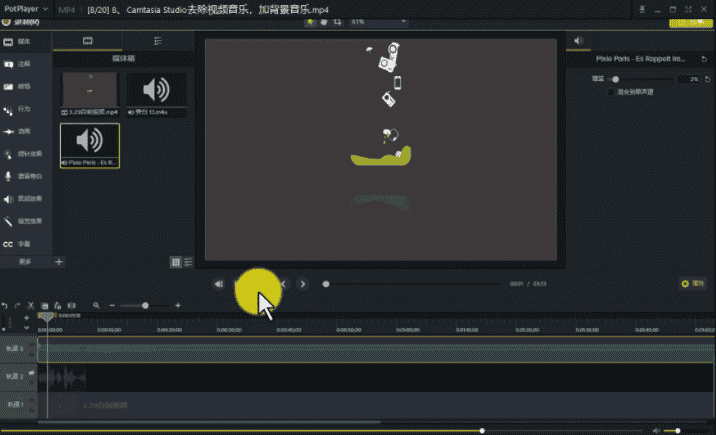Switch to the Library list tab
Image resolution: width=716 pixels, height=435 pixels.
(158, 41)
